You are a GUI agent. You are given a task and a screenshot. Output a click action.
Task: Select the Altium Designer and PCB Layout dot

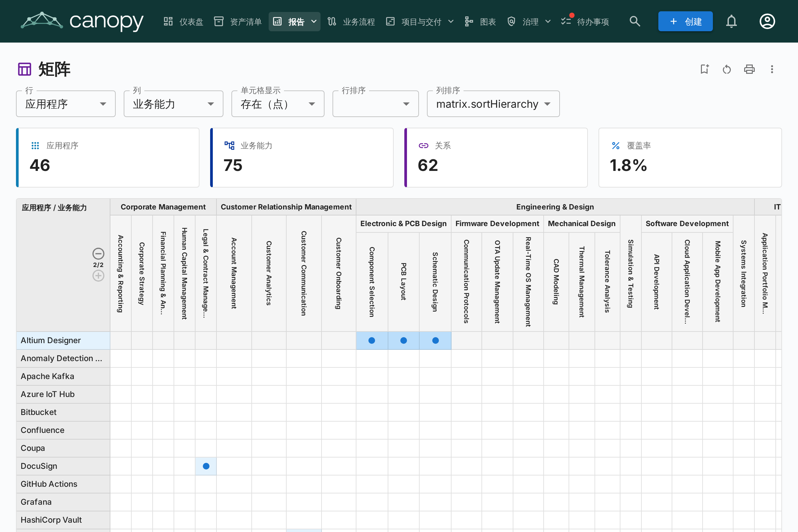click(403, 340)
